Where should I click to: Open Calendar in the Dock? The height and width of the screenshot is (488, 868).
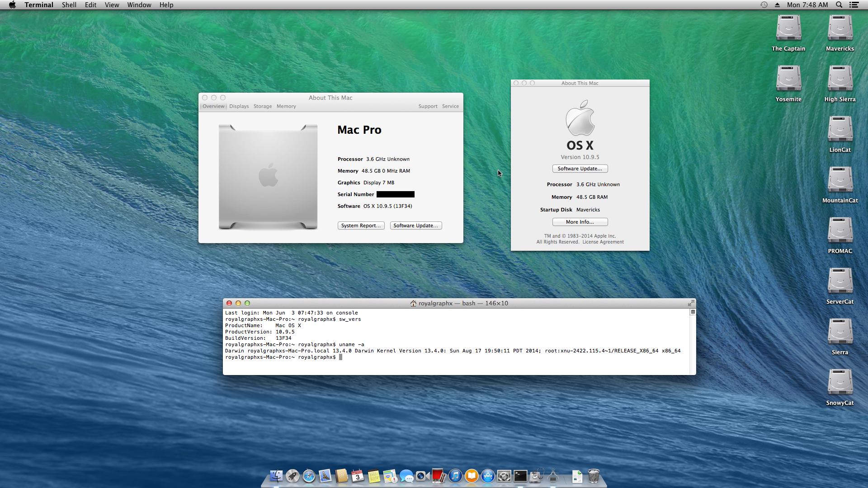coord(358,476)
